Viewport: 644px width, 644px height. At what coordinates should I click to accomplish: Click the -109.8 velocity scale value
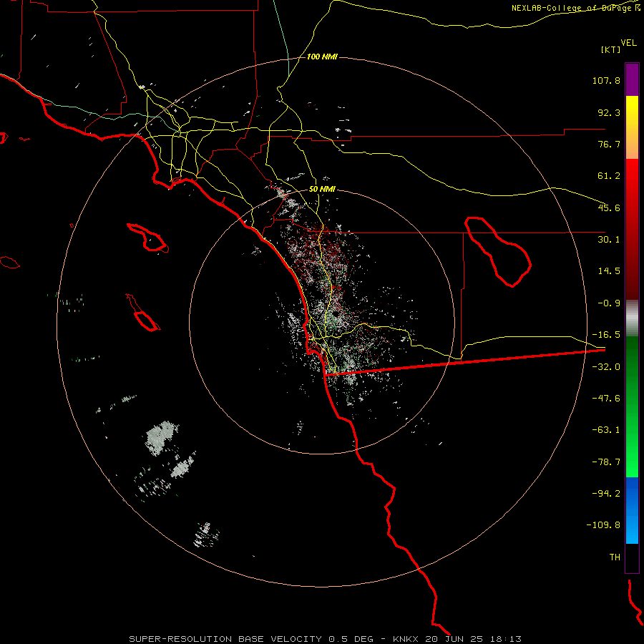(x=604, y=525)
